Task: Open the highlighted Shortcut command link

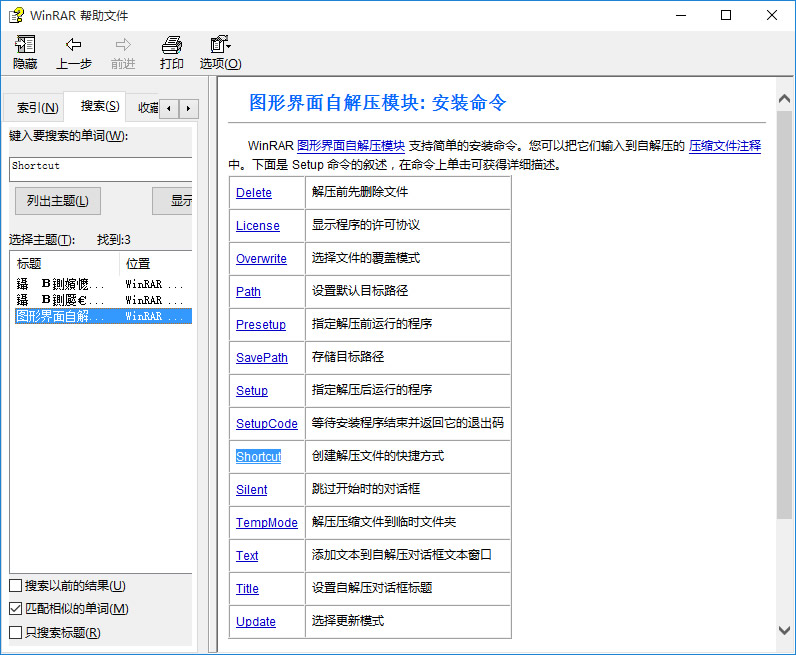Action: 259,456
